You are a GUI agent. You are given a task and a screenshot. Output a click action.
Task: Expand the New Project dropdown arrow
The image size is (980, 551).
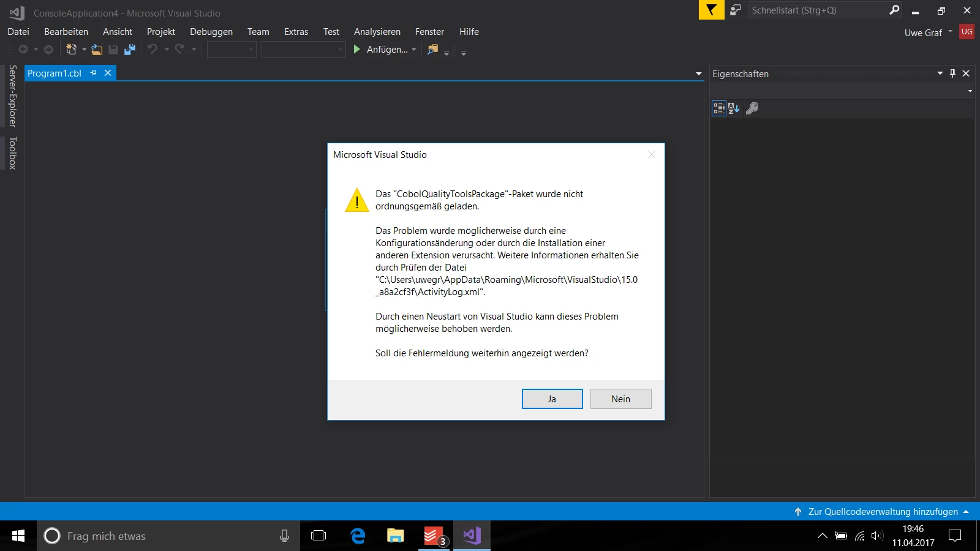(x=84, y=50)
